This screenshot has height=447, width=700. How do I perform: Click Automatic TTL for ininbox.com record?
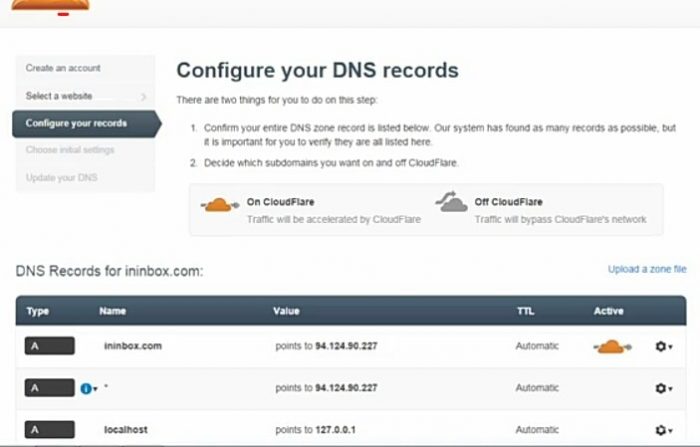[x=537, y=346]
